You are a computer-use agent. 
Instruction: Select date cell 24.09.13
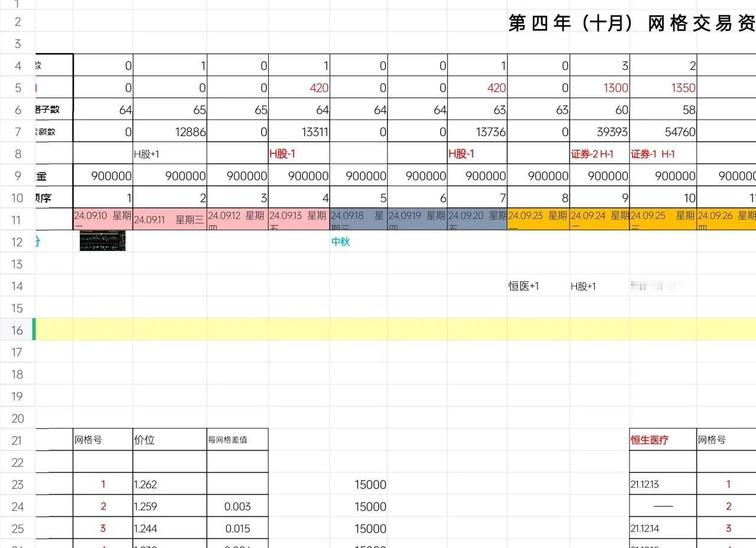299,219
